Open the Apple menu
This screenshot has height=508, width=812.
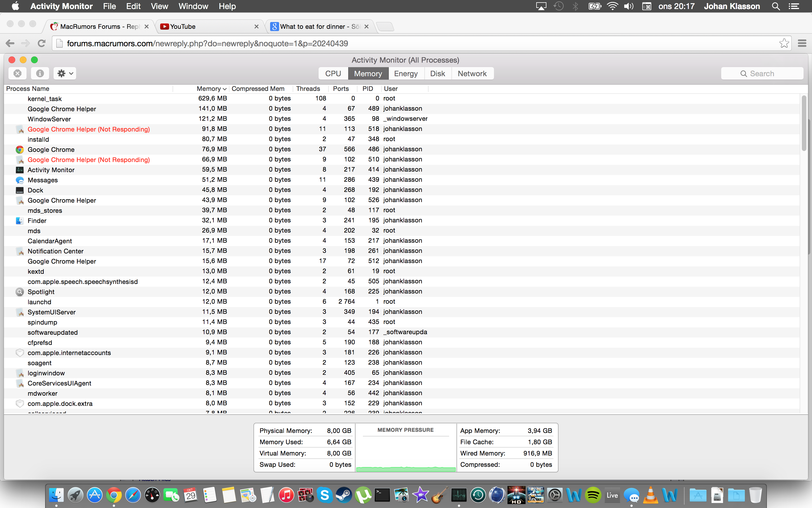pos(15,6)
